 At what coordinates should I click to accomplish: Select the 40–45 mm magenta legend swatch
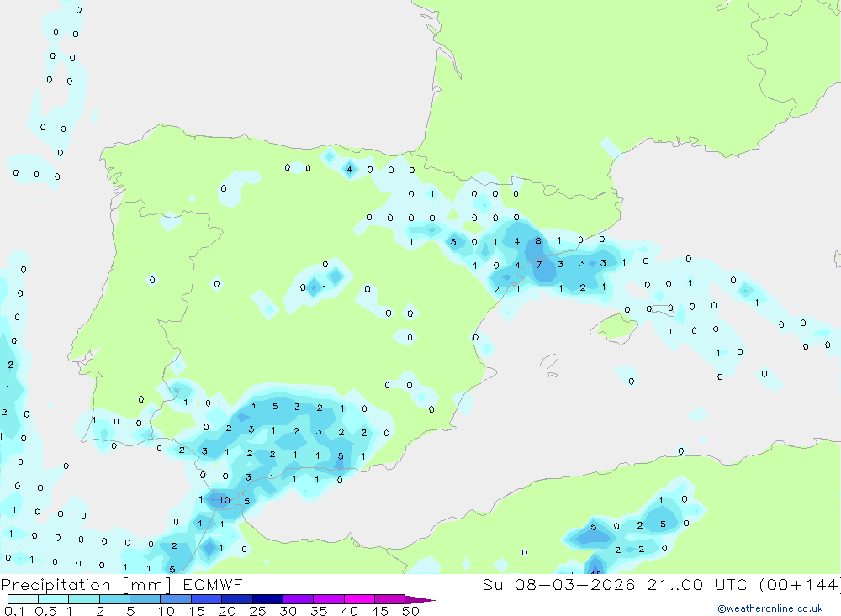(x=359, y=599)
